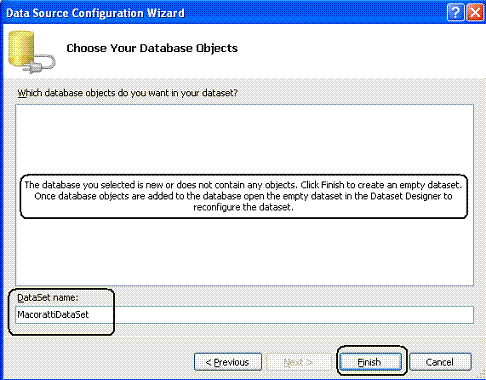Click the wizard title bar text
486x380 pixels.
(x=95, y=13)
